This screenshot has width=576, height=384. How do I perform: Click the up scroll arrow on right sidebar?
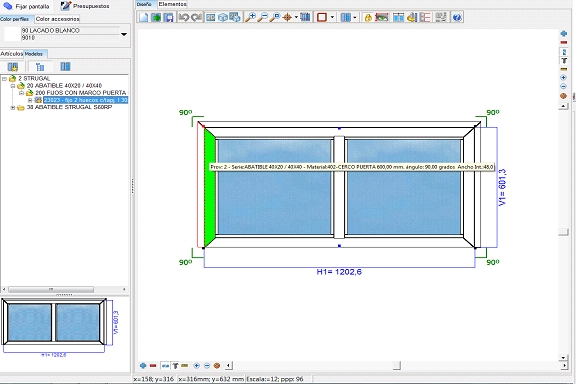564,106
